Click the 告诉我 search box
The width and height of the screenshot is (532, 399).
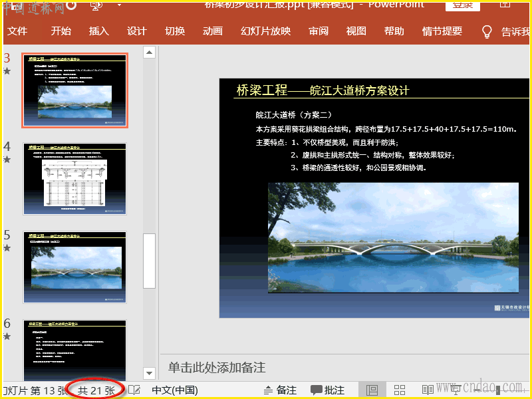tap(515, 31)
